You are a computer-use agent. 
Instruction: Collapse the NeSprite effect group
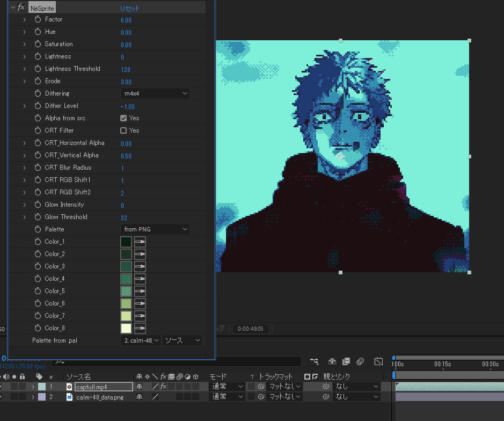13,7
